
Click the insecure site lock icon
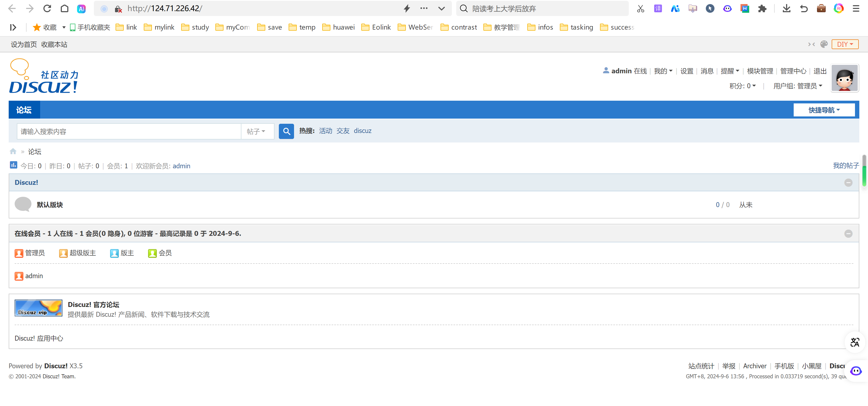pyautogui.click(x=118, y=9)
